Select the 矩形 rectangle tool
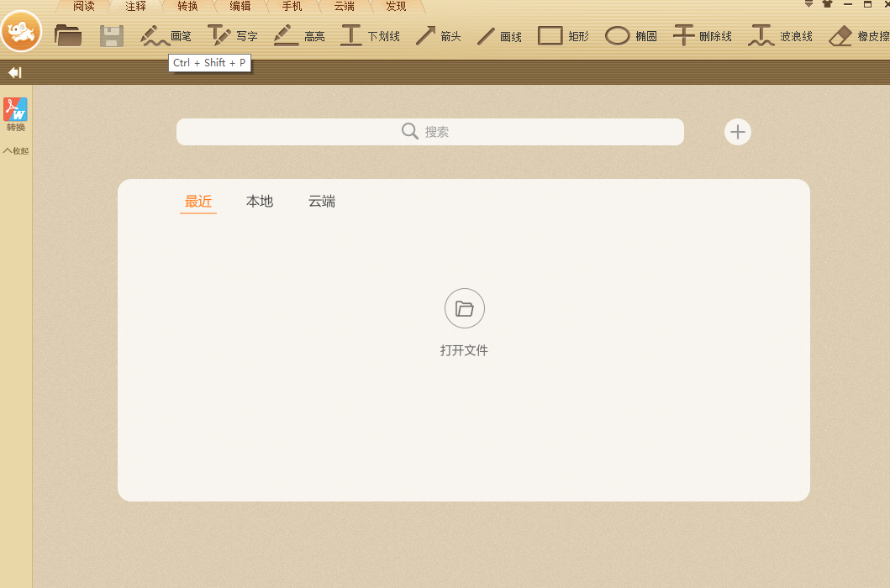Viewport: 890px width, 588px height. click(x=562, y=35)
